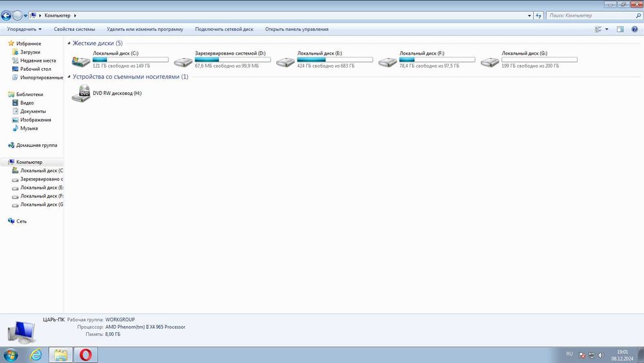Open the Загрузки folder
This screenshot has height=363, width=644.
30,52
